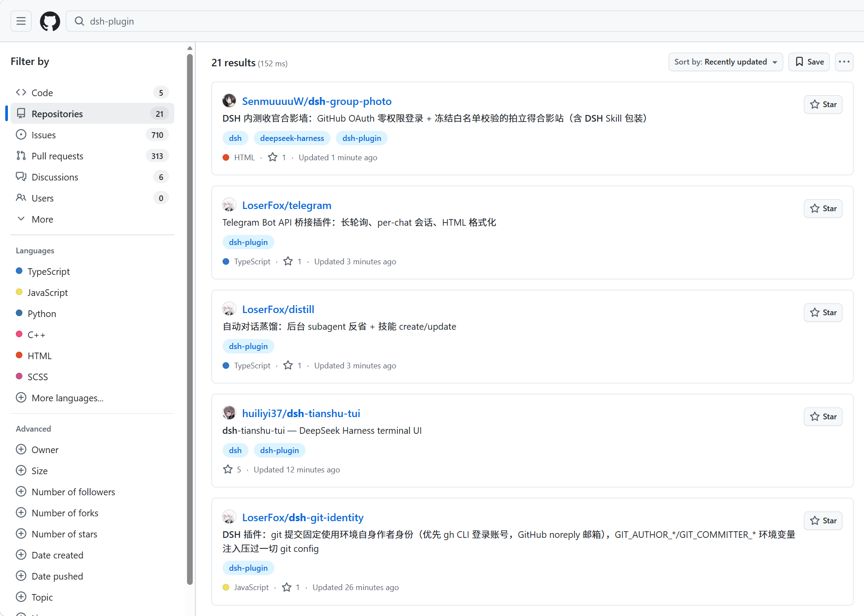864x616 pixels.
Task: Open the Sort by Recently updated dropdown
Action: tap(726, 62)
